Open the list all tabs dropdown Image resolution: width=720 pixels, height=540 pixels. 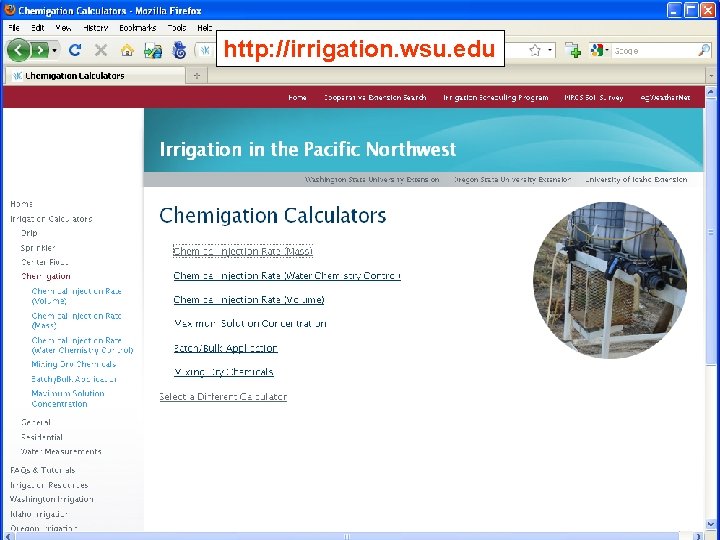click(712, 75)
